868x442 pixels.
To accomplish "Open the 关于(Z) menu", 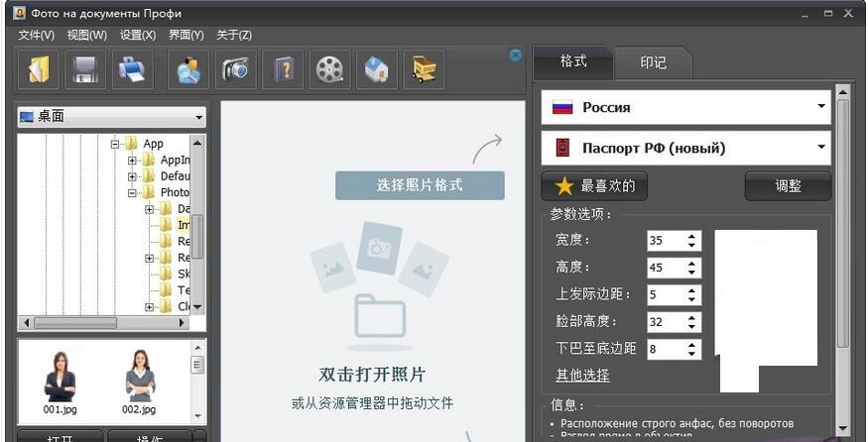I will pos(234,35).
